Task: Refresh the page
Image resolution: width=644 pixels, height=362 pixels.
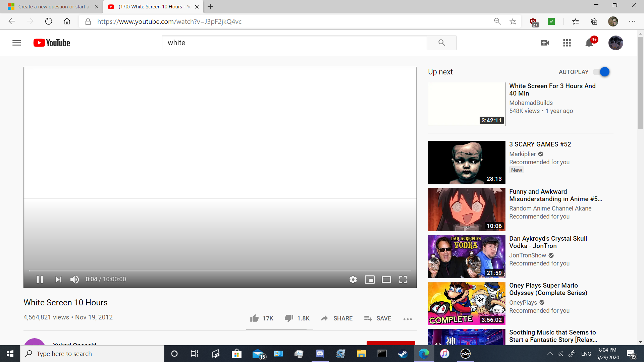Action: [49, 21]
